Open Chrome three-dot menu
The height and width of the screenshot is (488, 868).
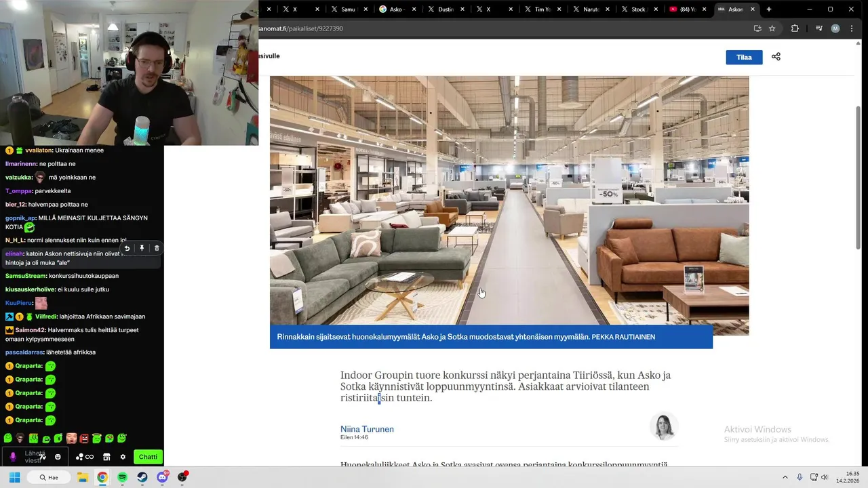coord(852,28)
